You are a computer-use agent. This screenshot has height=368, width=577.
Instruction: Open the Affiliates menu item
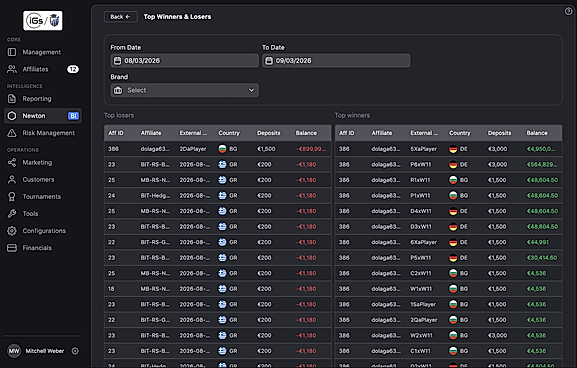click(x=43, y=69)
